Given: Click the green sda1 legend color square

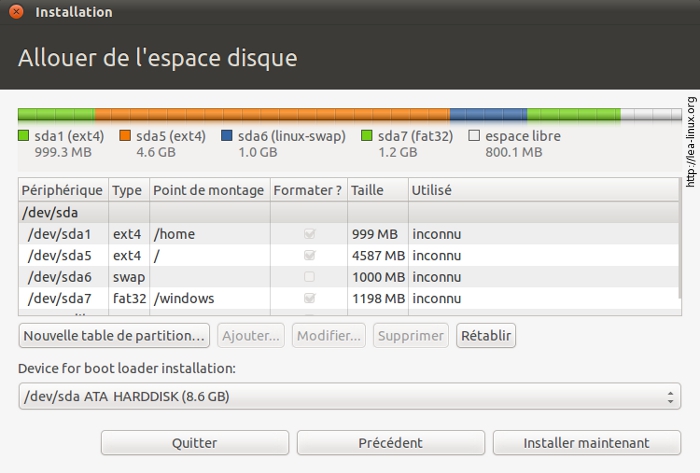Looking at the screenshot, I should [24, 135].
